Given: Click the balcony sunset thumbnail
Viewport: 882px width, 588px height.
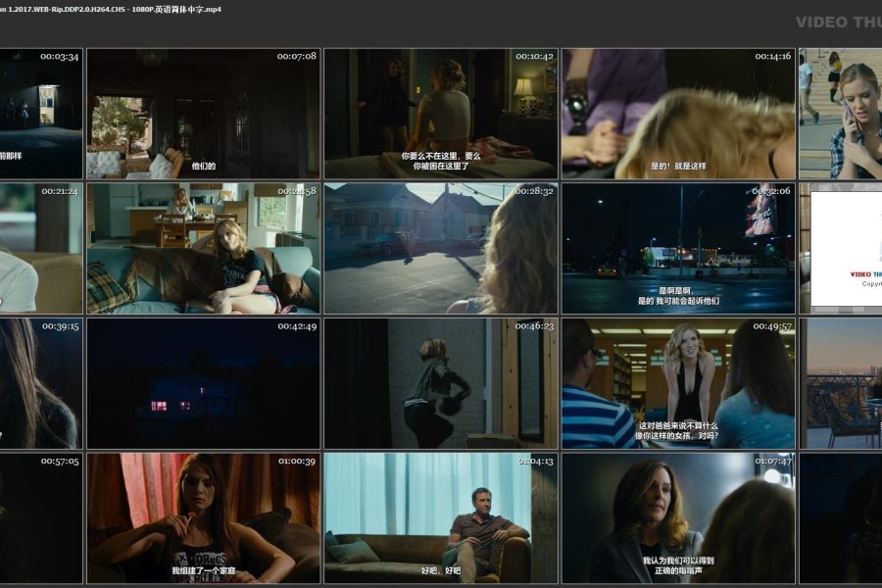Looking at the screenshot, I should click(x=840, y=383).
